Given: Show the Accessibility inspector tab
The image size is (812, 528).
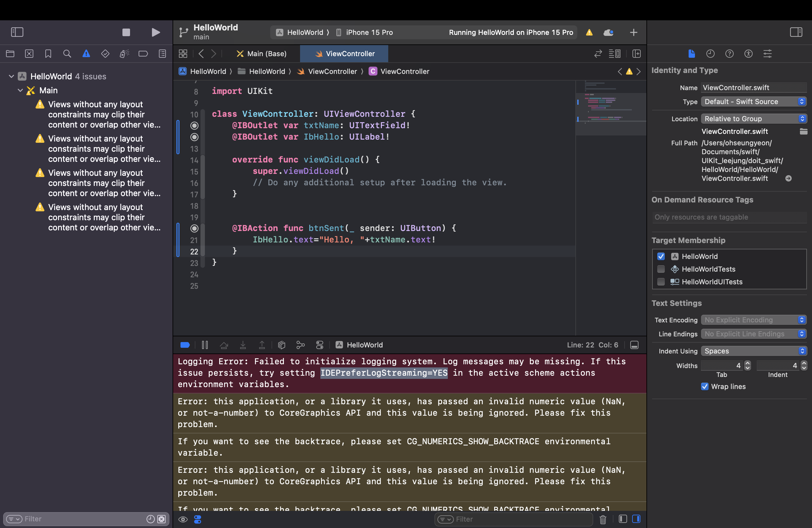Looking at the screenshot, I should pyautogui.click(x=749, y=54).
